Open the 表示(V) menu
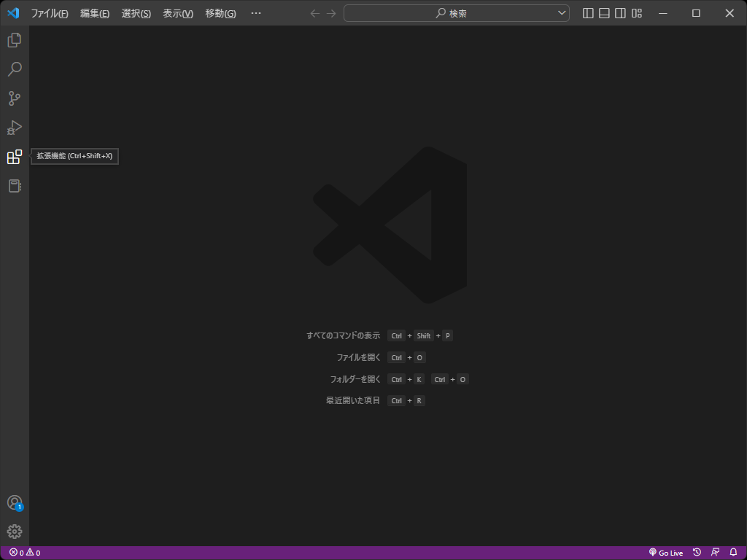Viewport: 747px width, 560px height. pyautogui.click(x=178, y=13)
